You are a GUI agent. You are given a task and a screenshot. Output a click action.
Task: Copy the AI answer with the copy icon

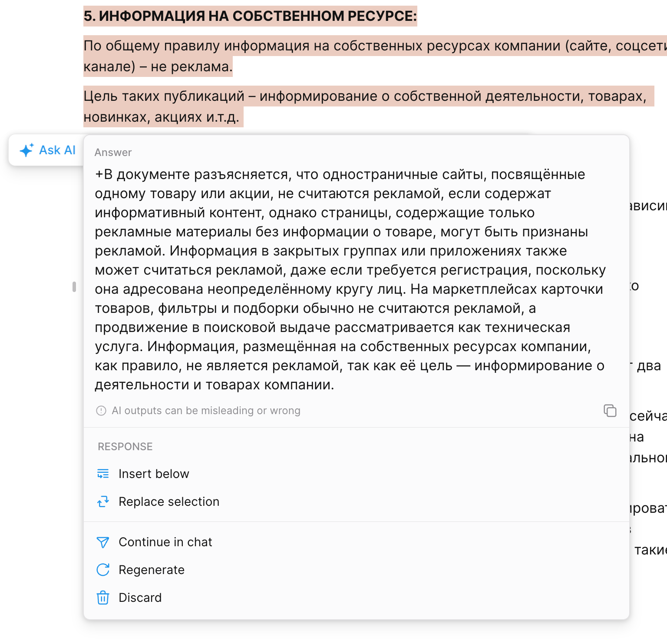[610, 411]
